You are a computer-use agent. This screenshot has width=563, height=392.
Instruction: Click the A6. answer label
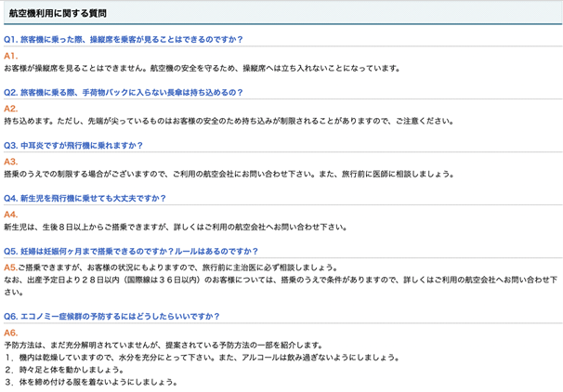(11, 333)
